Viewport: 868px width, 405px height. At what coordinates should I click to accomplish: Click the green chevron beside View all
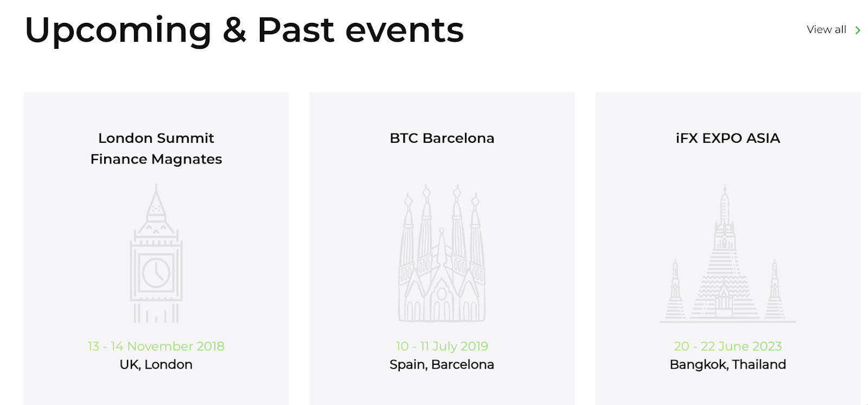pos(858,30)
